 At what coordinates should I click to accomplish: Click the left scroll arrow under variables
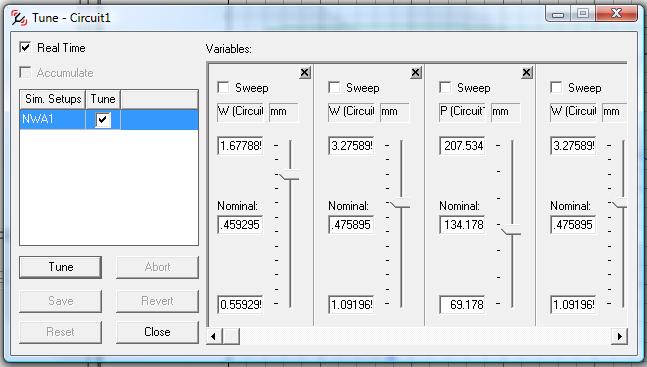click(x=213, y=336)
